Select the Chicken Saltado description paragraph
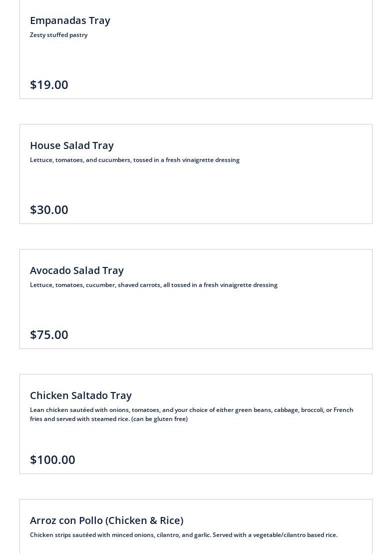The height and width of the screenshot is (554, 392). [192, 414]
